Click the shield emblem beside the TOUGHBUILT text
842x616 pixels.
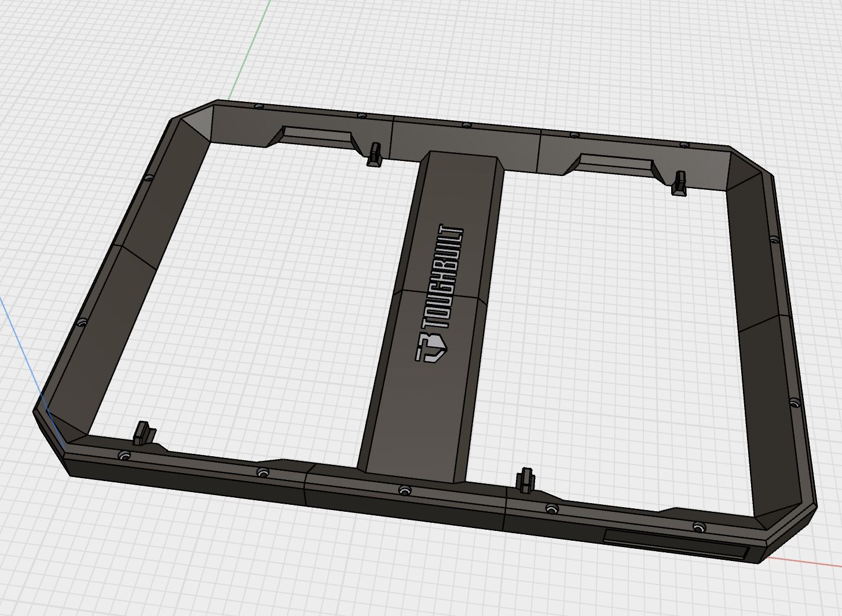tap(431, 347)
